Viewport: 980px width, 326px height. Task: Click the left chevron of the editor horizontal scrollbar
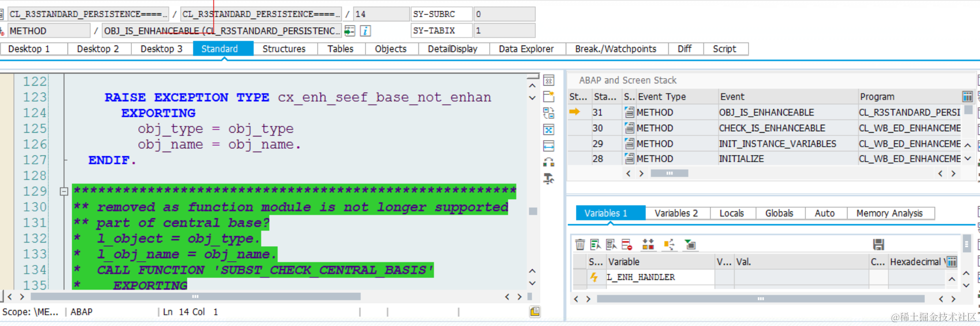pos(9,297)
